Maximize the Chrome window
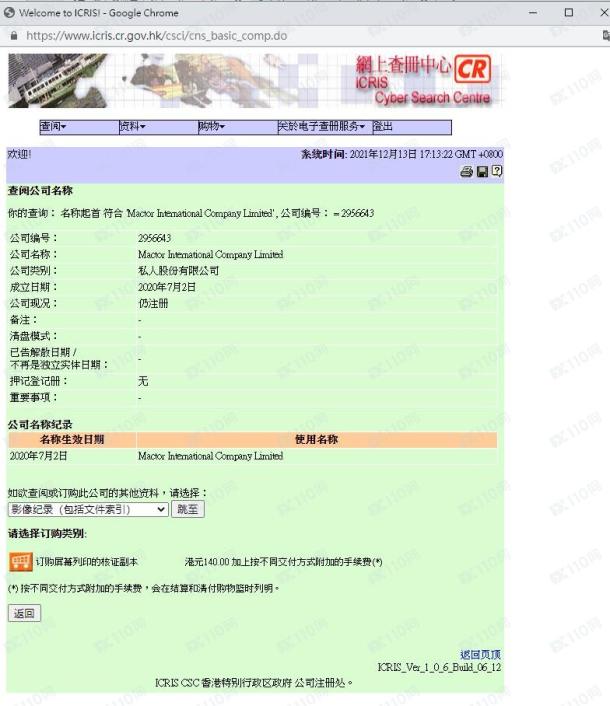Screen dimensions: 610x706 [x=569, y=13]
